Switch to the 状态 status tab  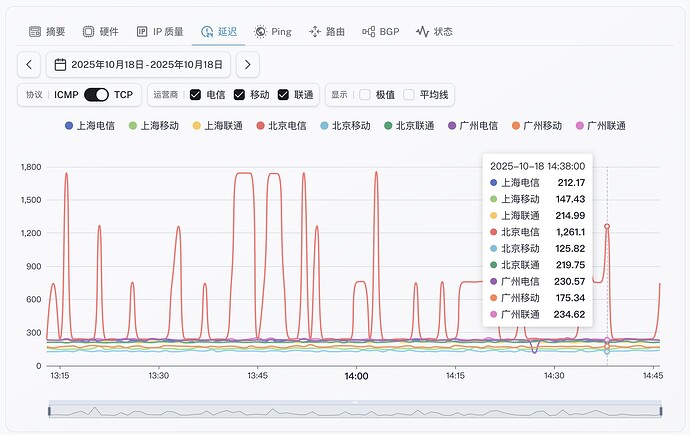point(434,32)
